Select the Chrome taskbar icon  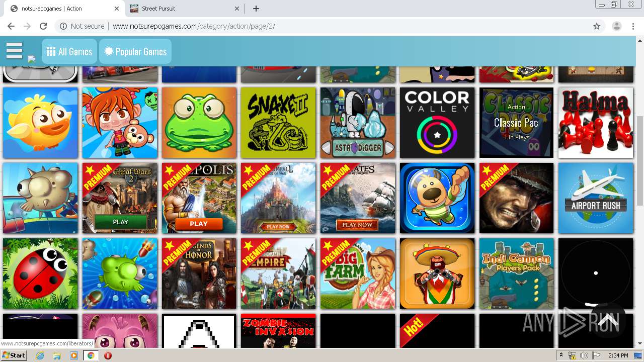[x=91, y=355]
